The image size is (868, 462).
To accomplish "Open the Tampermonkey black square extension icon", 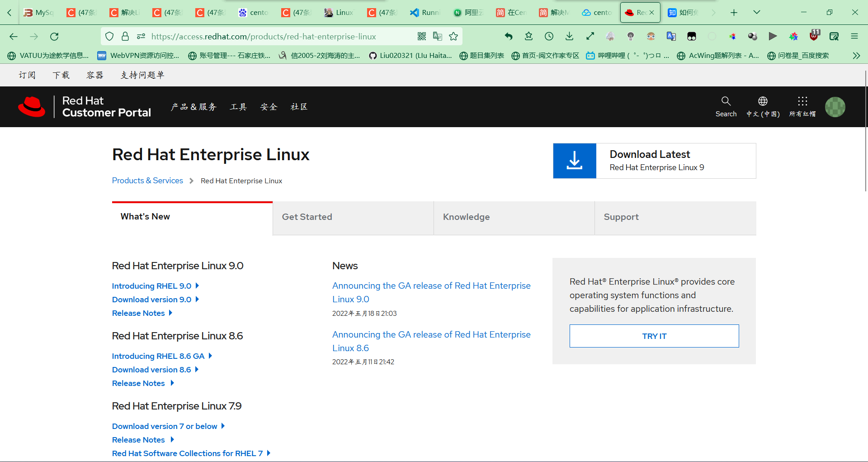I will pyautogui.click(x=692, y=37).
